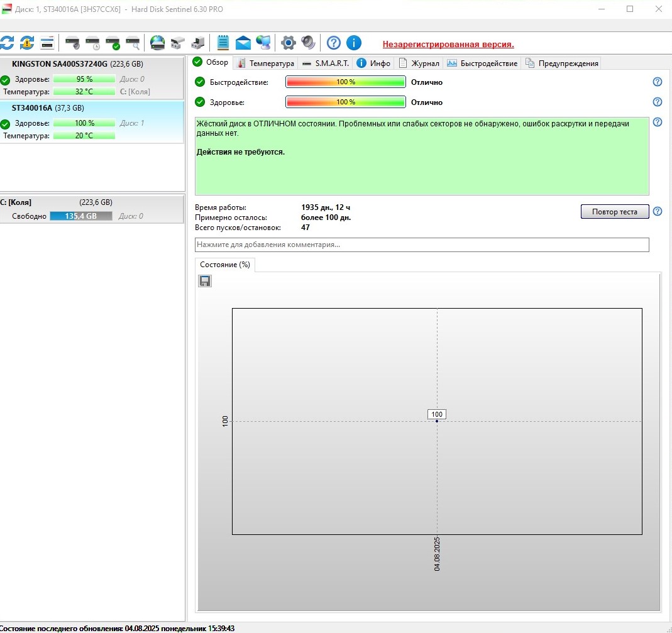This screenshot has height=633, width=672.
Task: Click the C: drive free space bar
Action: coord(80,216)
